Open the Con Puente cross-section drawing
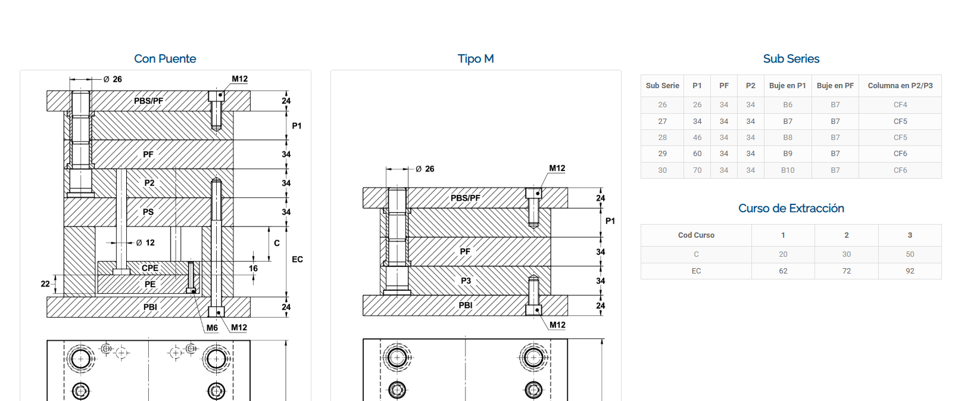 coord(166,203)
